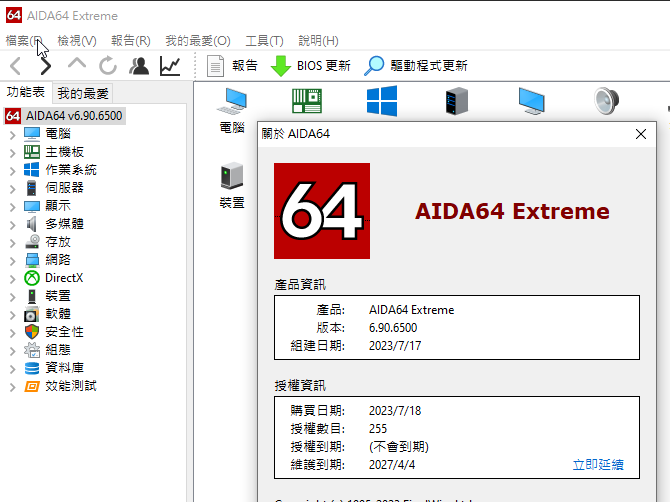Click the 驅動程式更新 label
The height and width of the screenshot is (502, 670).
pyautogui.click(x=429, y=66)
